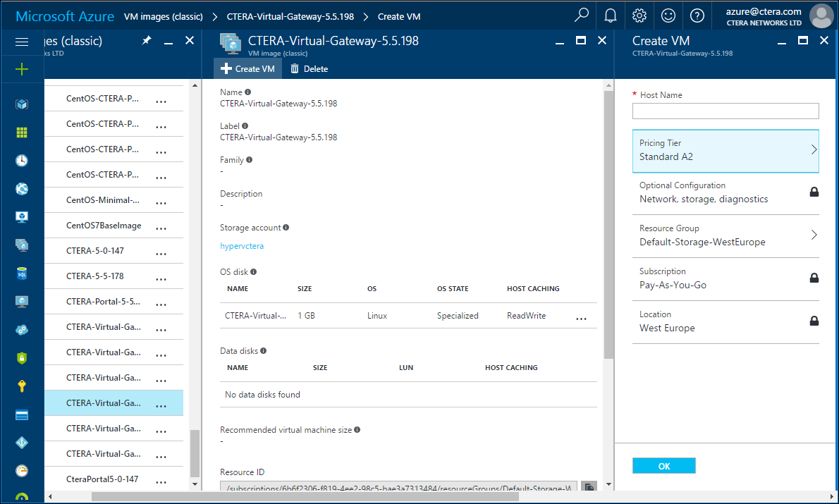Click the Create VM breadcrumb
This screenshot has height=504, width=839.
pyautogui.click(x=399, y=17)
